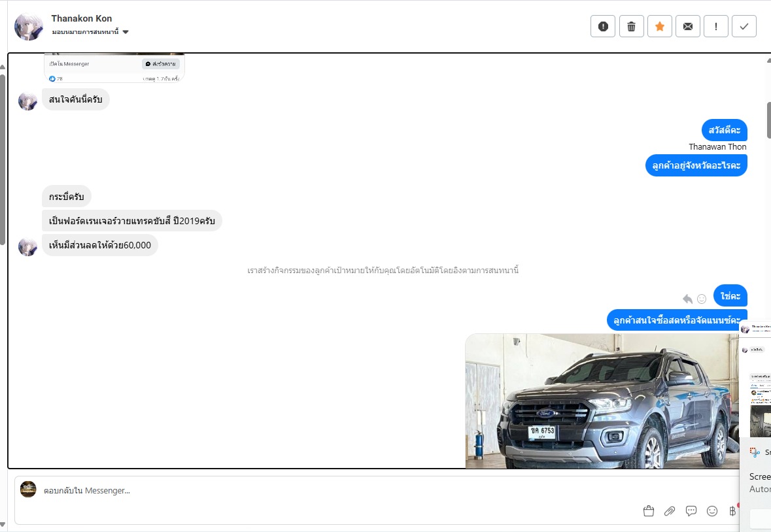
Task: Toggle the orange star follow-up icon
Action: pos(659,26)
